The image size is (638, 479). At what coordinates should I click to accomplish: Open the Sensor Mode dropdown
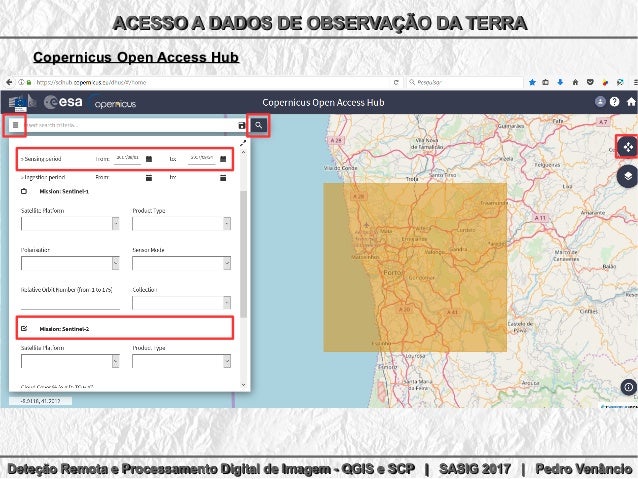point(181,263)
